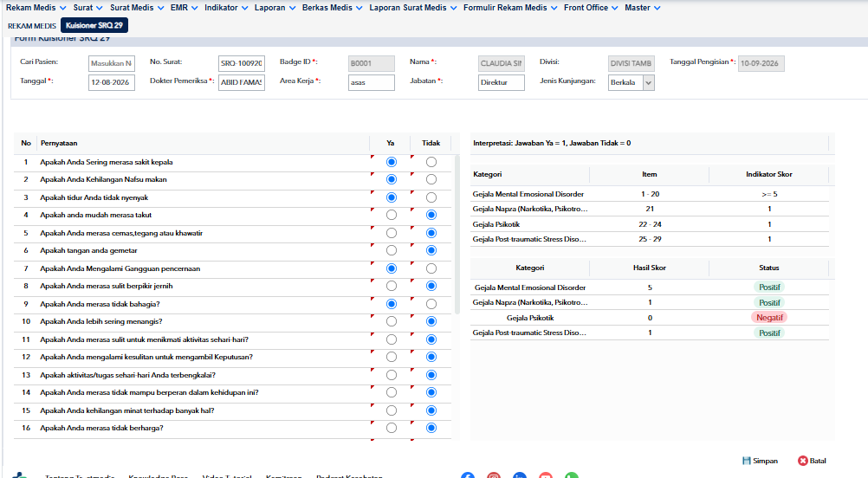Open the YouTube social icon in footer

coord(546,475)
